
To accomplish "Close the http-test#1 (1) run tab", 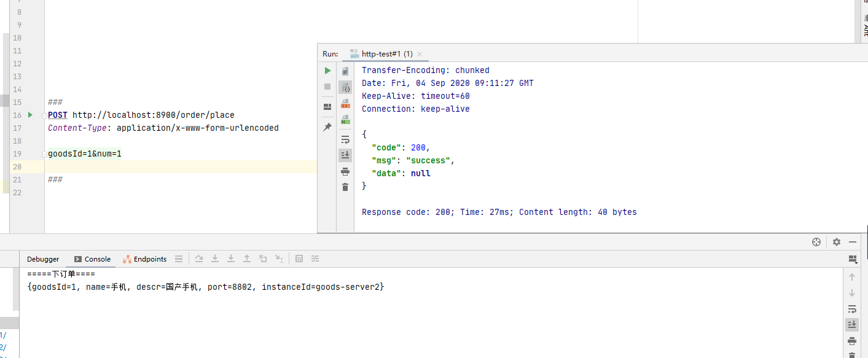I will click(x=420, y=54).
